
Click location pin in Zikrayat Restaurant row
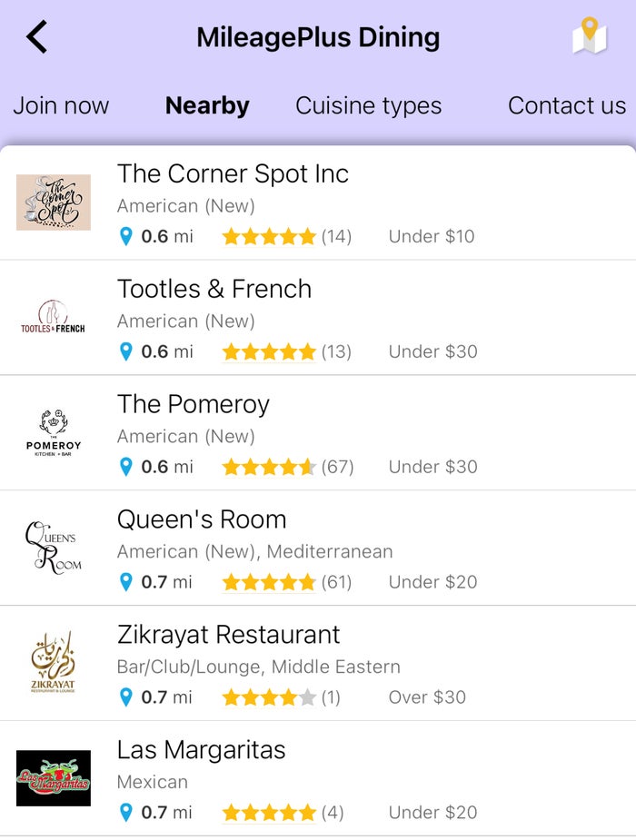(x=126, y=697)
